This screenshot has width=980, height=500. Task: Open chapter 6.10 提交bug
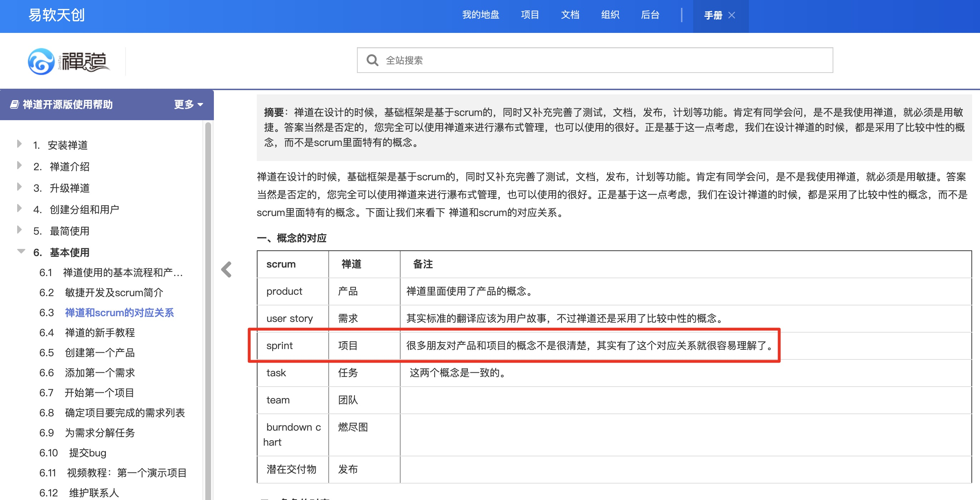pos(87,452)
